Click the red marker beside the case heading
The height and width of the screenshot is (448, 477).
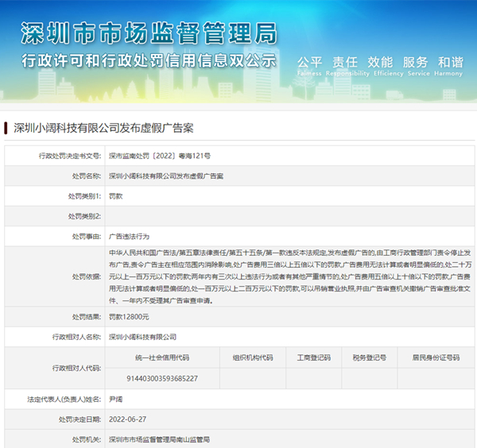click(7, 127)
